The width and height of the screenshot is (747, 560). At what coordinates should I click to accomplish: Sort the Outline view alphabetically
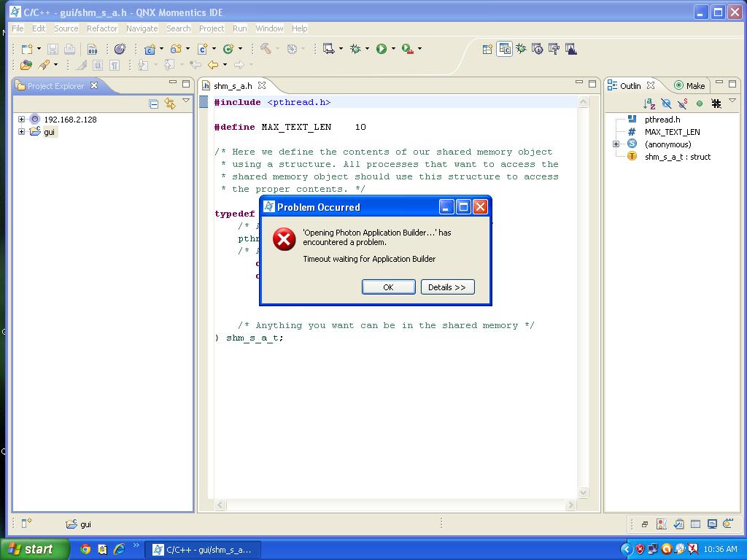tap(649, 104)
